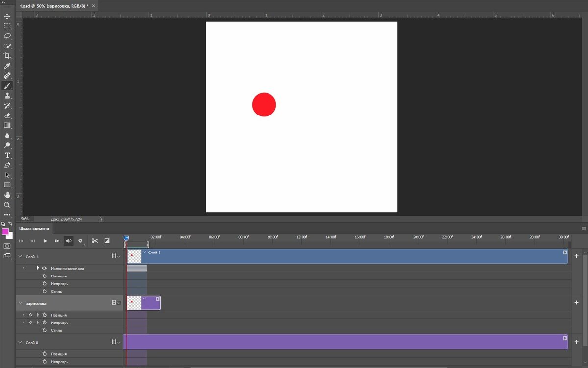This screenshot has width=588, height=368.
Task: Toggle audio playback mute button
Action: click(69, 241)
